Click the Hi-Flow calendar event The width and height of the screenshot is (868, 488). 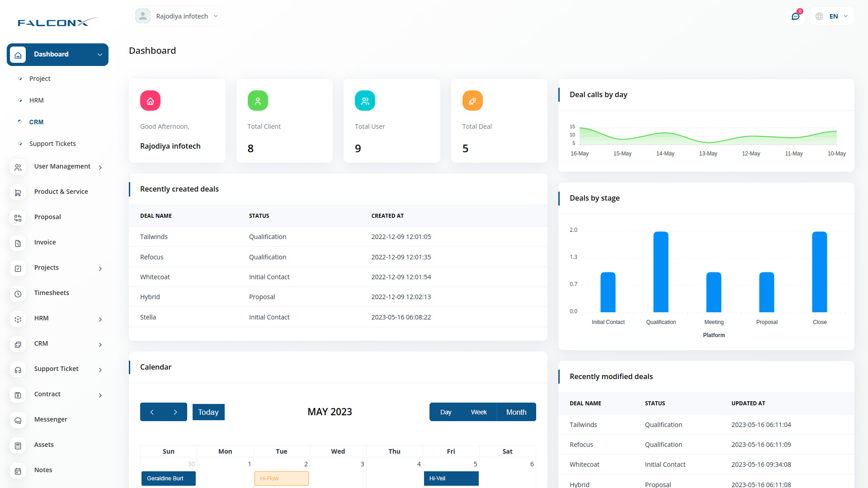(x=281, y=479)
